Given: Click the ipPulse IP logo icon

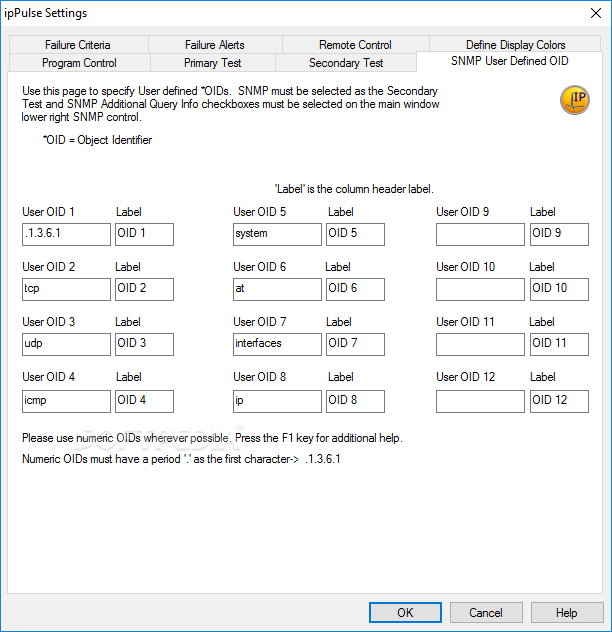Looking at the screenshot, I should pos(575,100).
